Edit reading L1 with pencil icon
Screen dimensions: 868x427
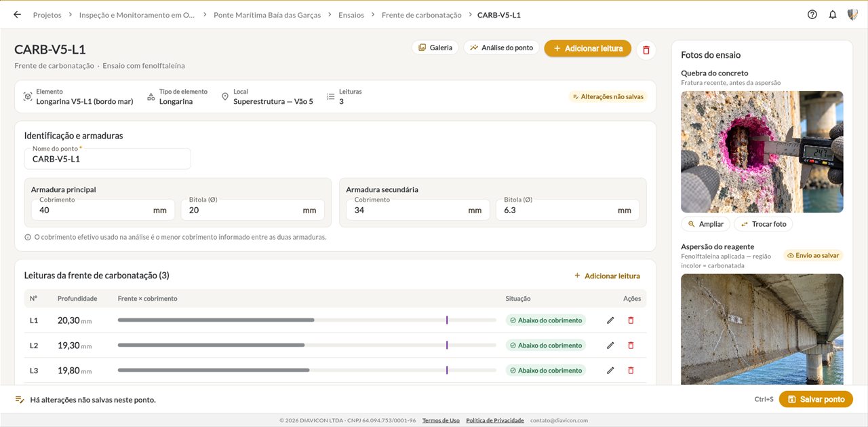coord(610,320)
